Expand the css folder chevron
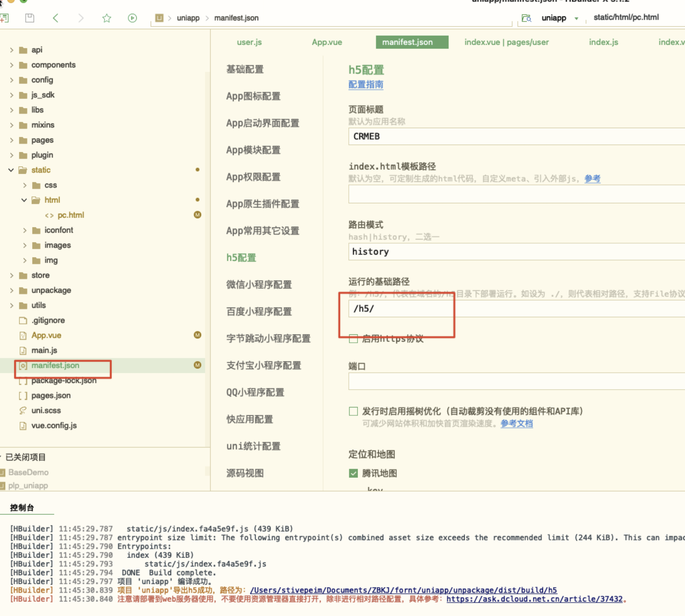This screenshot has height=616, width=685. point(25,185)
